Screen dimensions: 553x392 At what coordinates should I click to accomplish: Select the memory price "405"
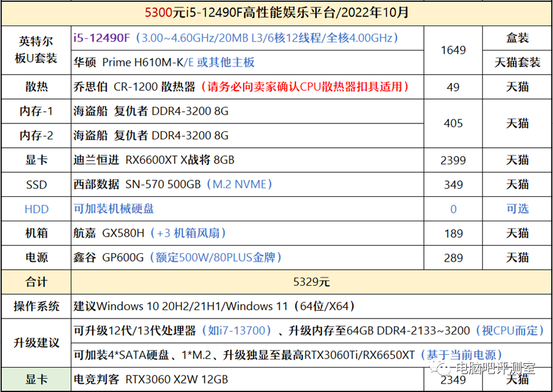click(x=453, y=123)
